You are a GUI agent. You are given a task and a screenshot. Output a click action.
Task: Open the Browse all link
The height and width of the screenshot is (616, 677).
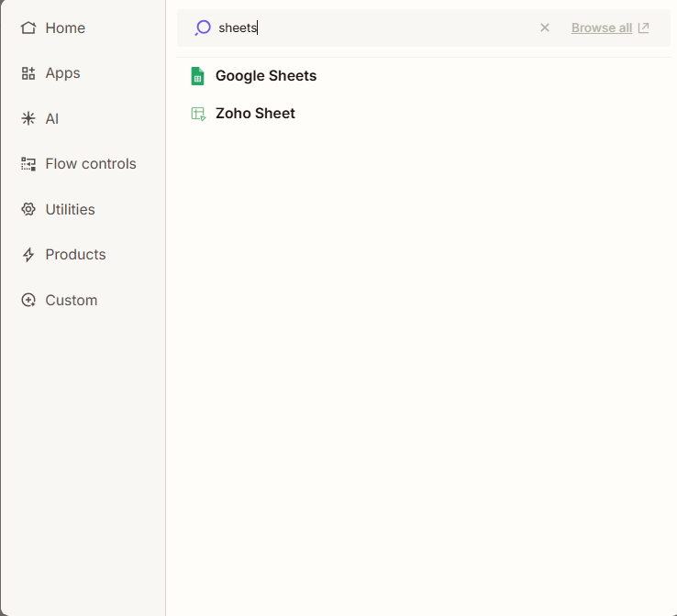tap(602, 27)
